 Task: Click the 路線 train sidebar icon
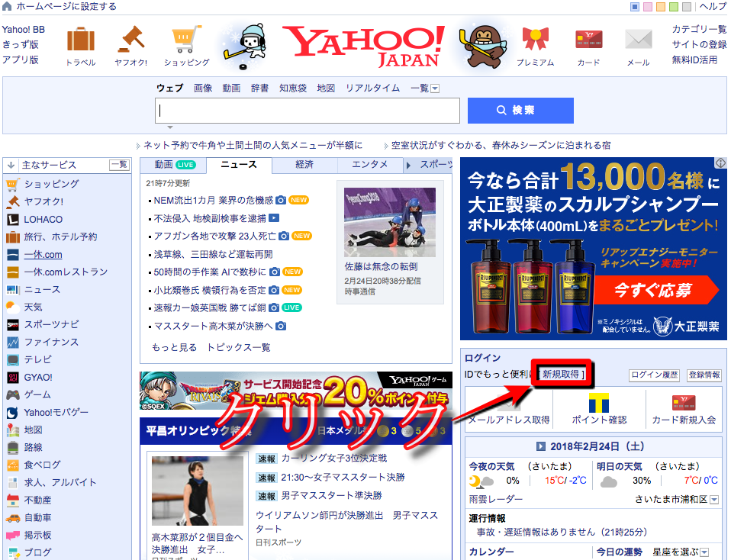coord(12,448)
